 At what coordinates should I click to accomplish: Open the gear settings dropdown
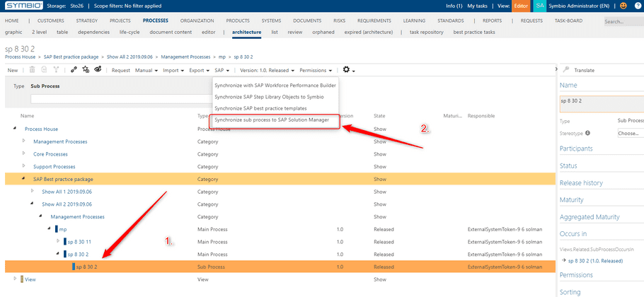pyautogui.click(x=349, y=70)
